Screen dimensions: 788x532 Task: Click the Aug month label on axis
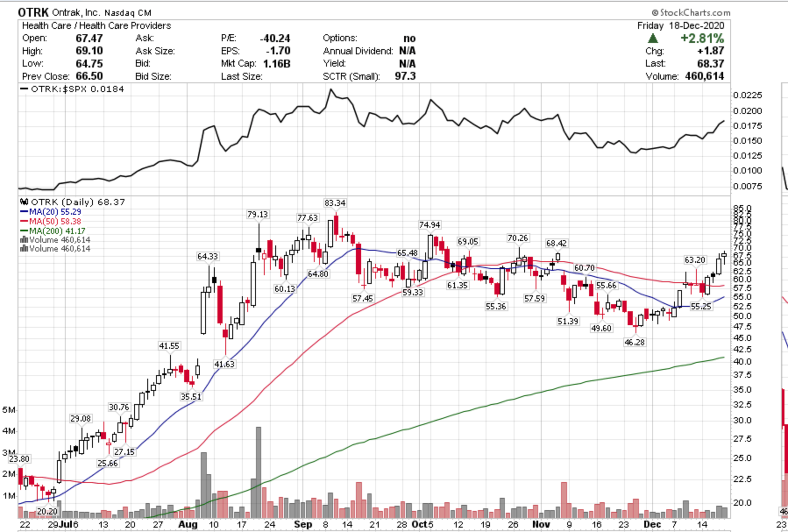188,524
